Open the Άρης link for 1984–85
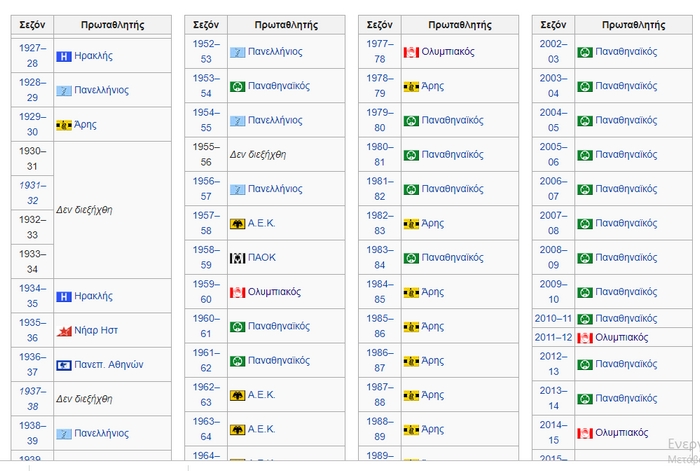700x471 pixels. 433,292
